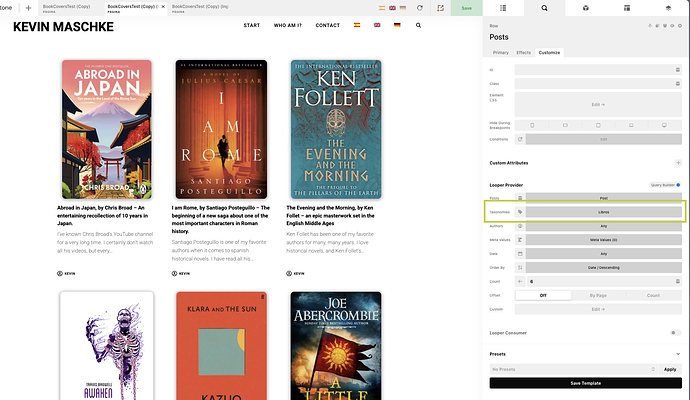
Task: Add a custom attribute with plus icon
Action: pos(678,162)
